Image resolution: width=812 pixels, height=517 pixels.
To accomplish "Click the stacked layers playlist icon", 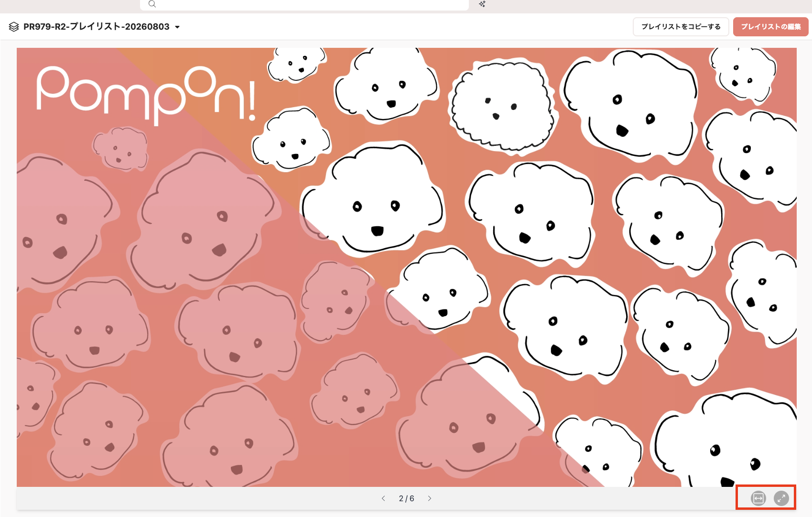I will click(x=14, y=27).
